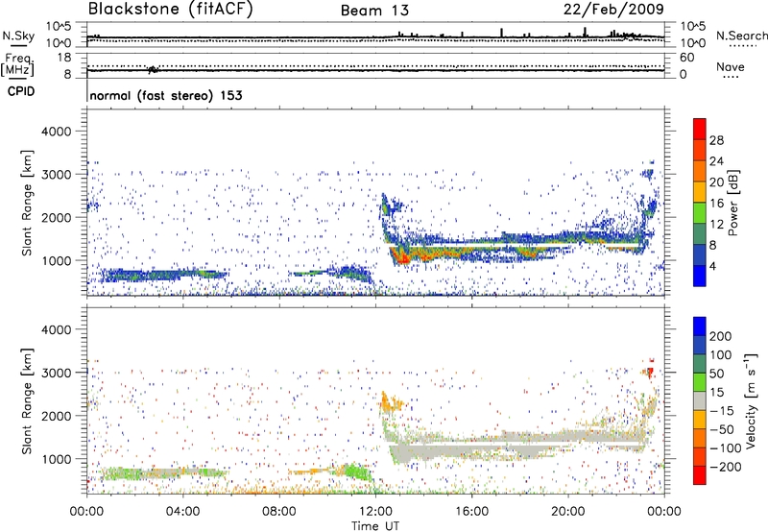This screenshot has height=532, width=768.
Task: Click the red velocity patch near 3000 km
Action: click(650, 372)
